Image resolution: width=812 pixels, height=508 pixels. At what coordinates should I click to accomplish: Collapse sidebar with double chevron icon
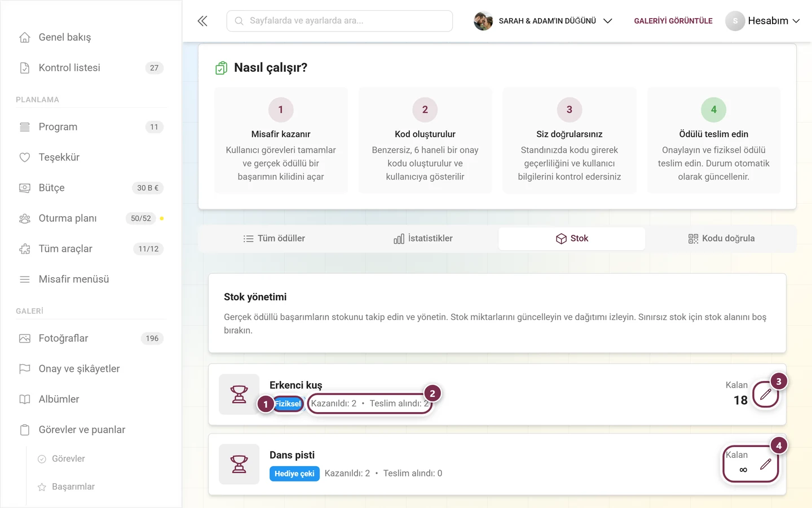202,21
